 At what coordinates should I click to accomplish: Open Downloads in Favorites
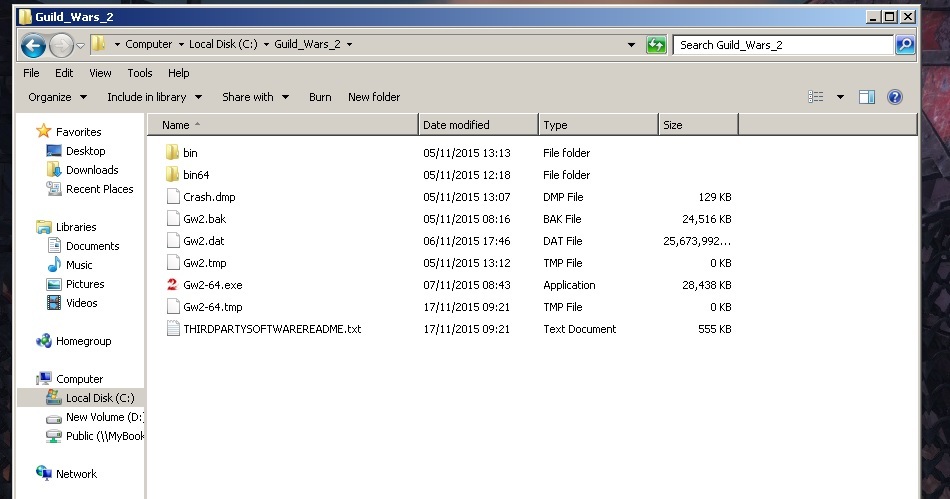click(91, 170)
